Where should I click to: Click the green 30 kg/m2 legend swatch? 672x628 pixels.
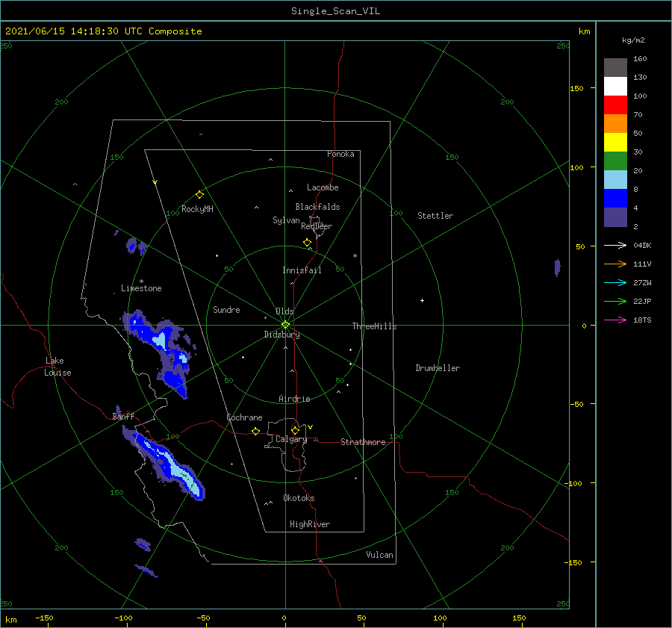click(615, 161)
